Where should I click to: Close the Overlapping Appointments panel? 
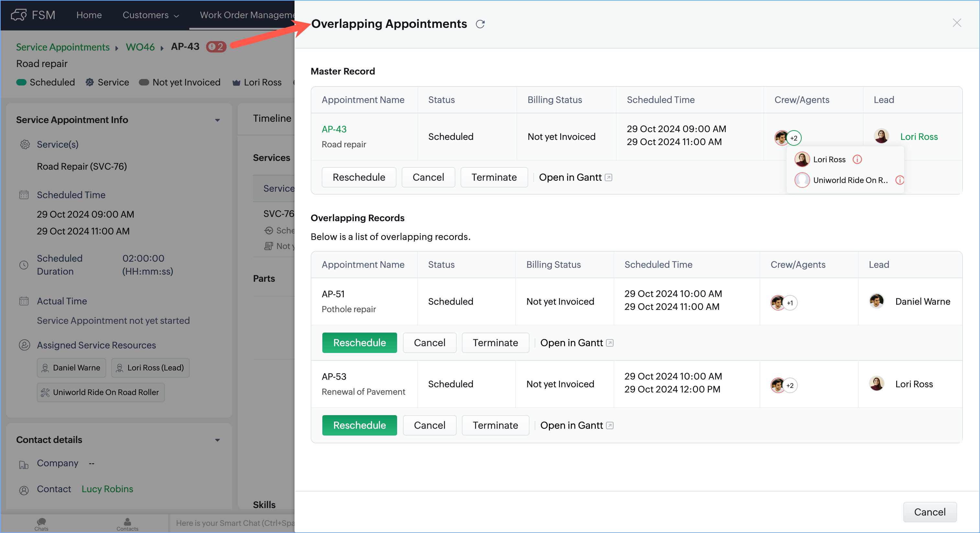click(956, 23)
